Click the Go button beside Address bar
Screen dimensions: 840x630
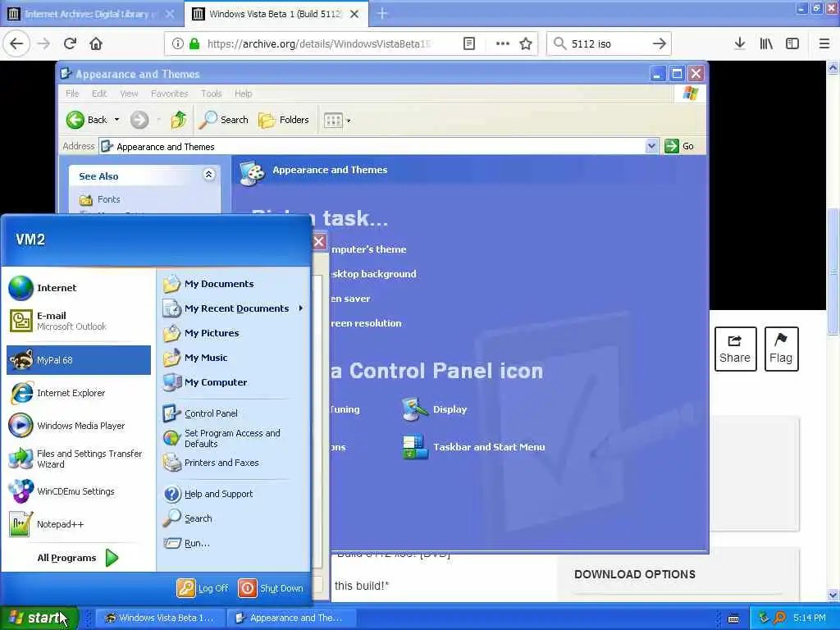click(x=679, y=146)
